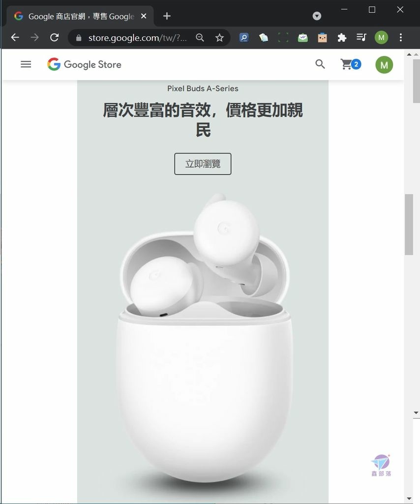The height and width of the screenshot is (504, 420).
Task: Reload the current page
Action: point(54,37)
